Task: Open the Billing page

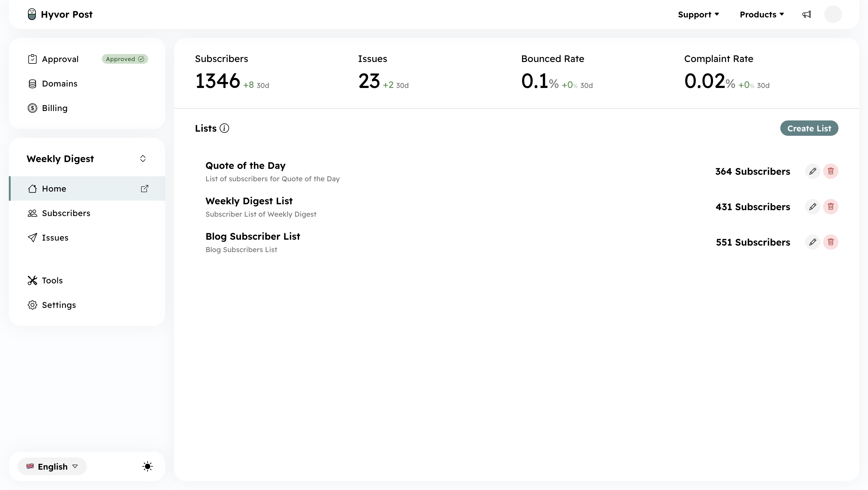Action: pos(55,108)
